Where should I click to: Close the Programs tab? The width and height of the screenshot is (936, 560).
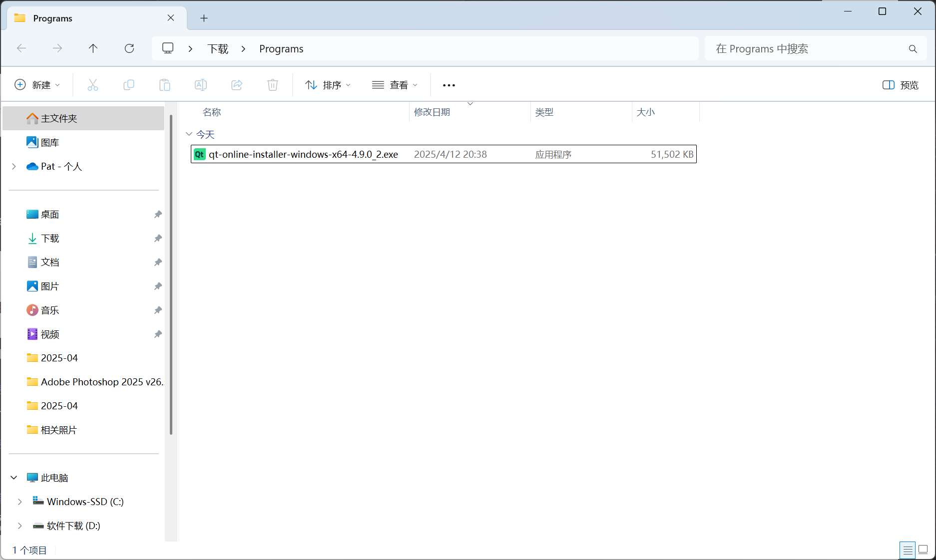171,18
